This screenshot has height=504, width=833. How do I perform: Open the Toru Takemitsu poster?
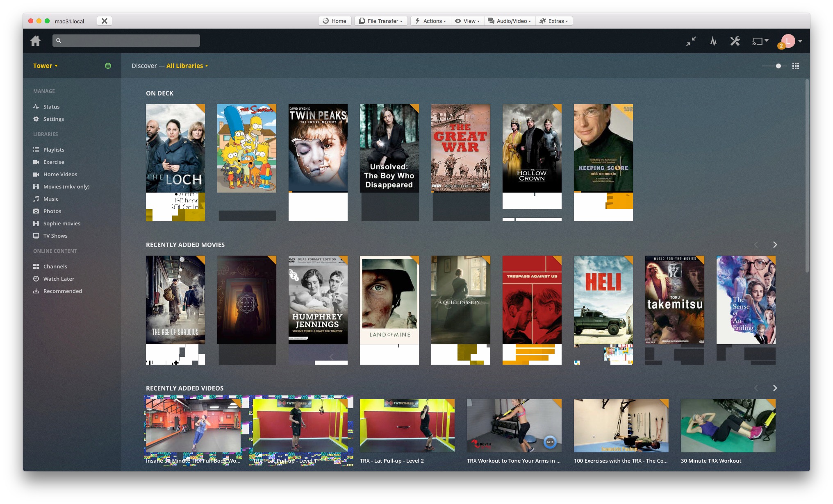tap(675, 300)
